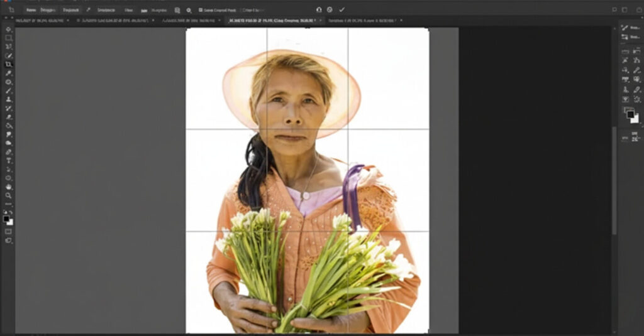This screenshot has width=644, height=336.
Task: Change screen mode at the bottom of the left toolbar
Action: 8,241
